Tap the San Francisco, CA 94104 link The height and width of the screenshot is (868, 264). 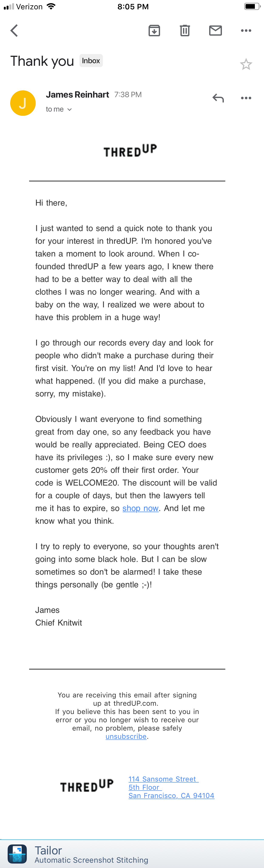tap(171, 795)
